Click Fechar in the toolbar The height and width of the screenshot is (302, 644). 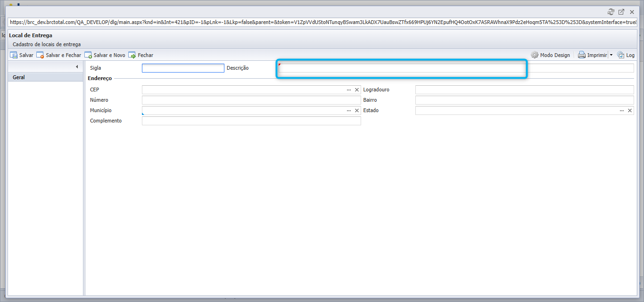click(x=141, y=55)
